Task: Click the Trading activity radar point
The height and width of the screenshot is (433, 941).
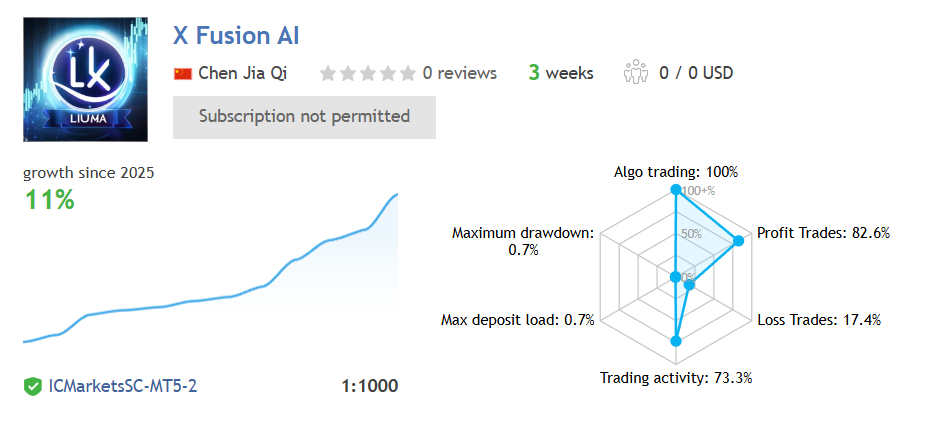Action: pos(676,341)
